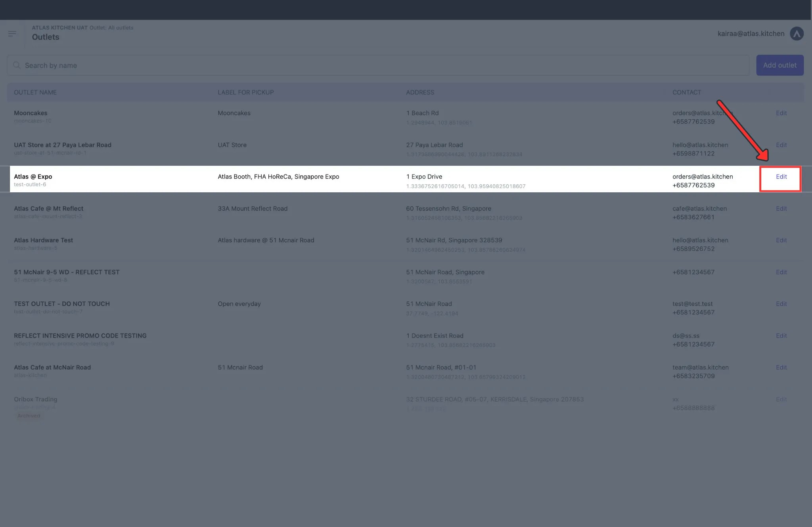Edit 51 McNair 9-5 WD outlet
Image resolution: width=812 pixels, height=527 pixels.
point(781,272)
